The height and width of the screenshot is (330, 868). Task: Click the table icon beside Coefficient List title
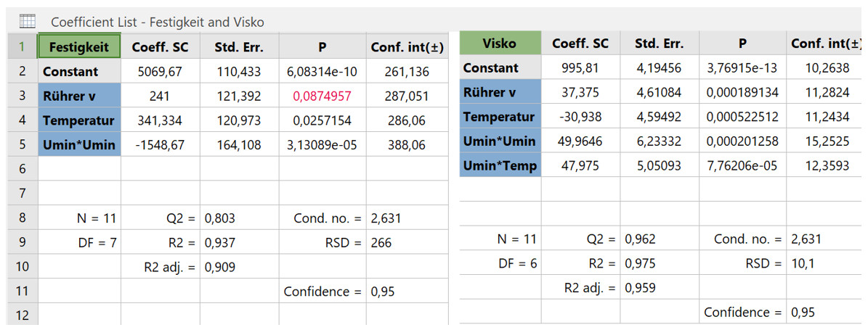pyautogui.click(x=28, y=21)
